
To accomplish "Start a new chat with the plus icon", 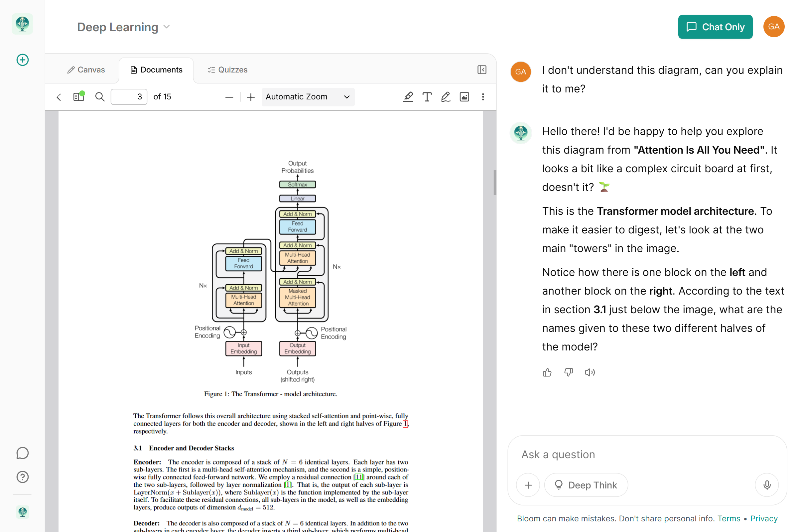I will click(x=22, y=60).
